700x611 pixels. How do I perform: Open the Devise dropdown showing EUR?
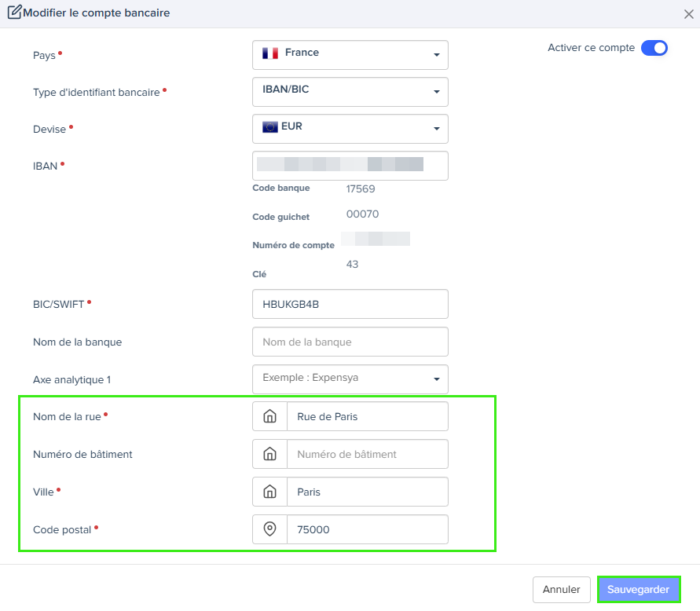tap(350, 129)
